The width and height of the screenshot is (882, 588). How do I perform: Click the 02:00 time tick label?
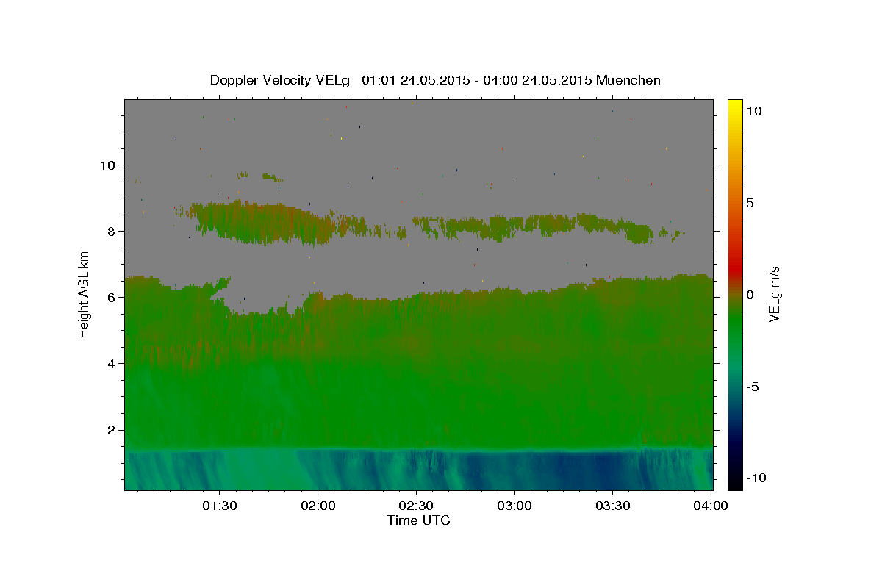point(318,506)
